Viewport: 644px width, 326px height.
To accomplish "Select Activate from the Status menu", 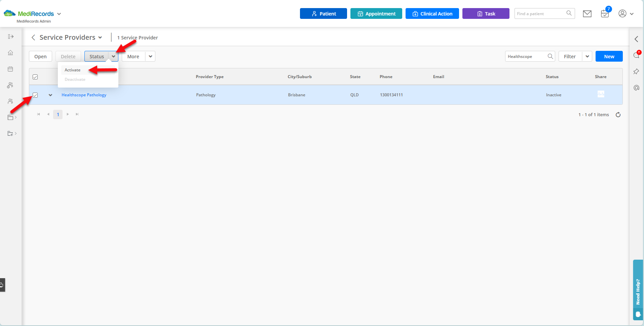I will pos(73,70).
